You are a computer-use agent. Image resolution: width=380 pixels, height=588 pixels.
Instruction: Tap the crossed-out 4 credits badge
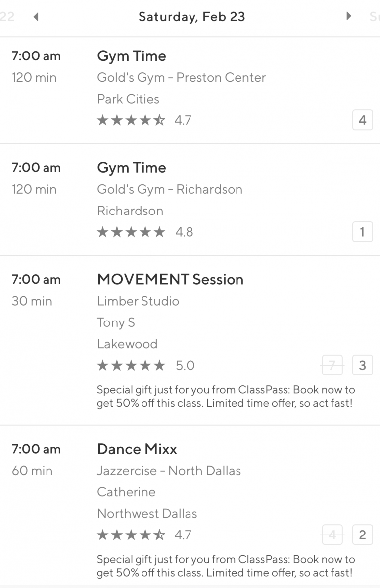tap(332, 535)
